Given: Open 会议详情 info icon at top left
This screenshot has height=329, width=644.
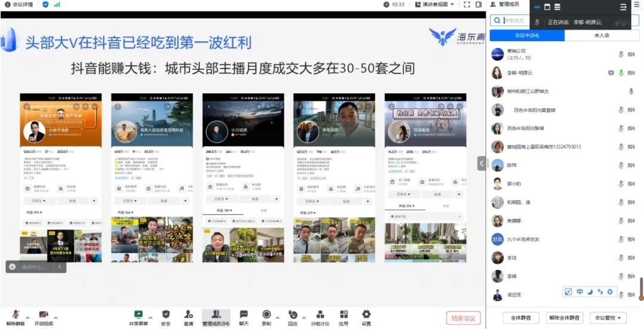Looking at the screenshot, I should click(x=7, y=5).
